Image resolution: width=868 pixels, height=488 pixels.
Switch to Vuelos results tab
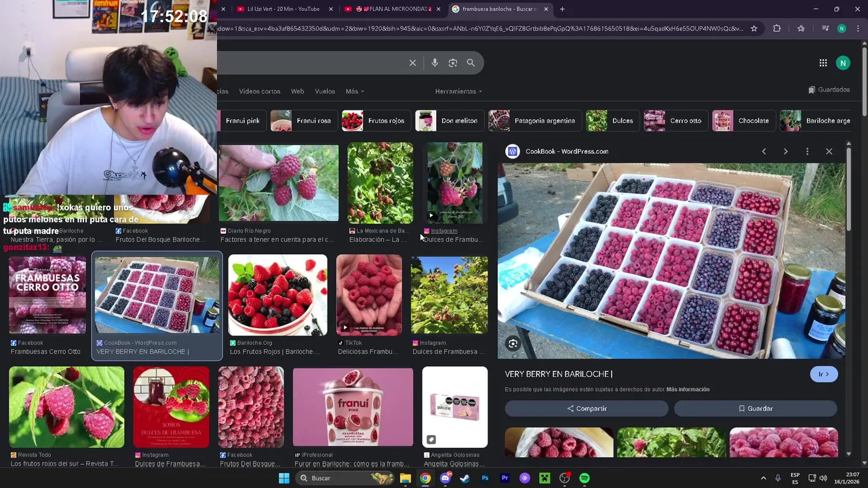325,91
